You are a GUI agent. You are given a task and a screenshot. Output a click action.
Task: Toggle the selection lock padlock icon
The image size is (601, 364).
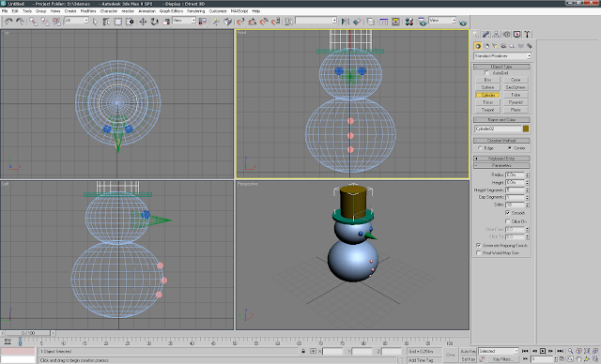303,351
